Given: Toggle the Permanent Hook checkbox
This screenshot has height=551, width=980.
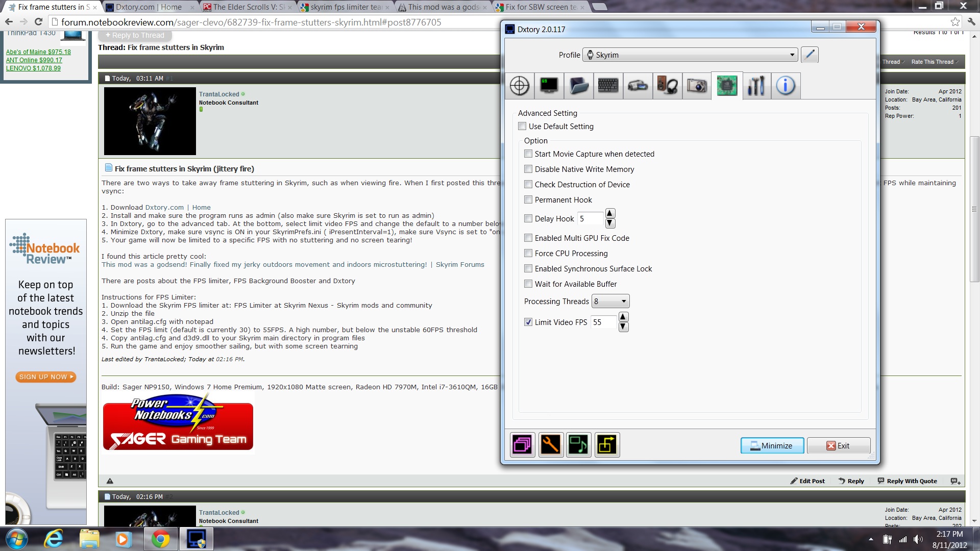Looking at the screenshot, I should point(528,199).
